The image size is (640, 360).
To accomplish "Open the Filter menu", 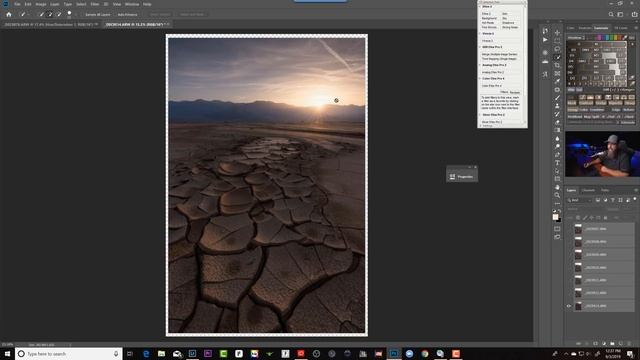I will coord(95,4).
